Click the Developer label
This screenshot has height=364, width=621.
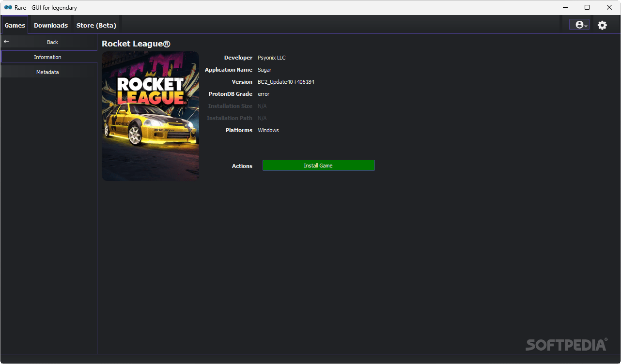pyautogui.click(x=238, y=58)
